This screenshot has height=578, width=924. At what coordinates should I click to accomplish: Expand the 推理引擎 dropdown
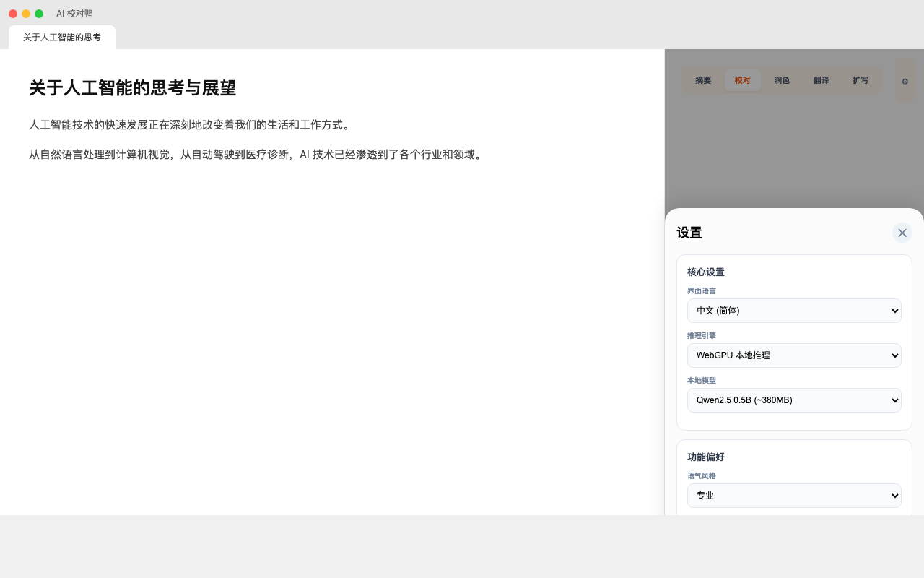pyautogui.click(x=794, y=355)
